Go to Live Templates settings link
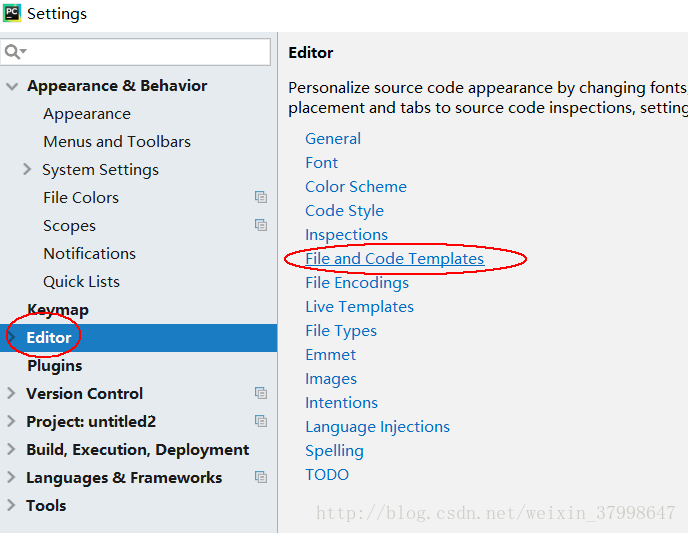 359,307
